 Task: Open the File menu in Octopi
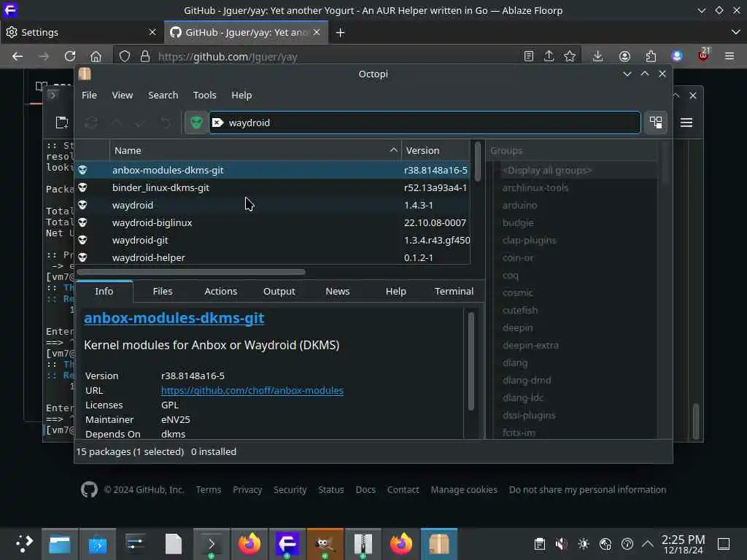[89, 96]
